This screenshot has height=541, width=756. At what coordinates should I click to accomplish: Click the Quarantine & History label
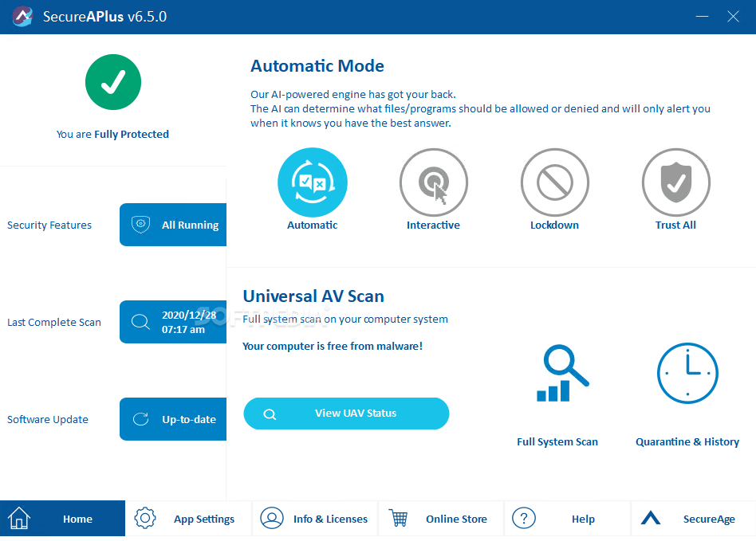687,441
